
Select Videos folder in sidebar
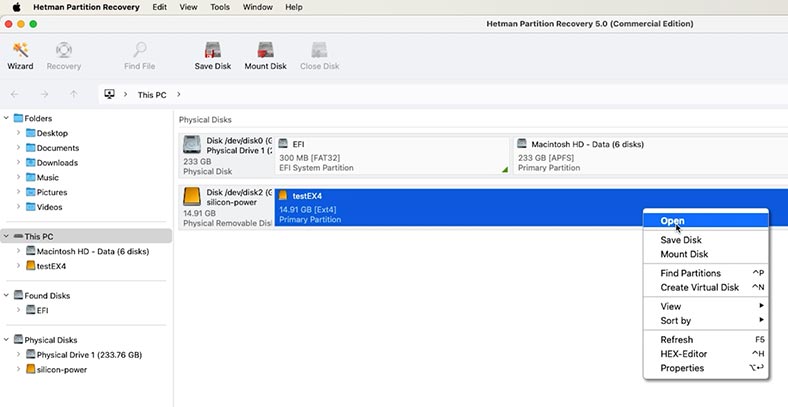49,207
